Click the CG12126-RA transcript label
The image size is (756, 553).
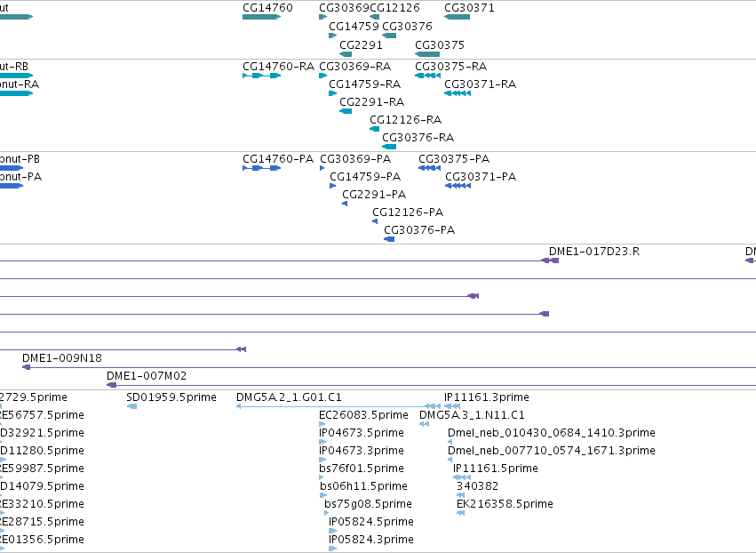405,120
